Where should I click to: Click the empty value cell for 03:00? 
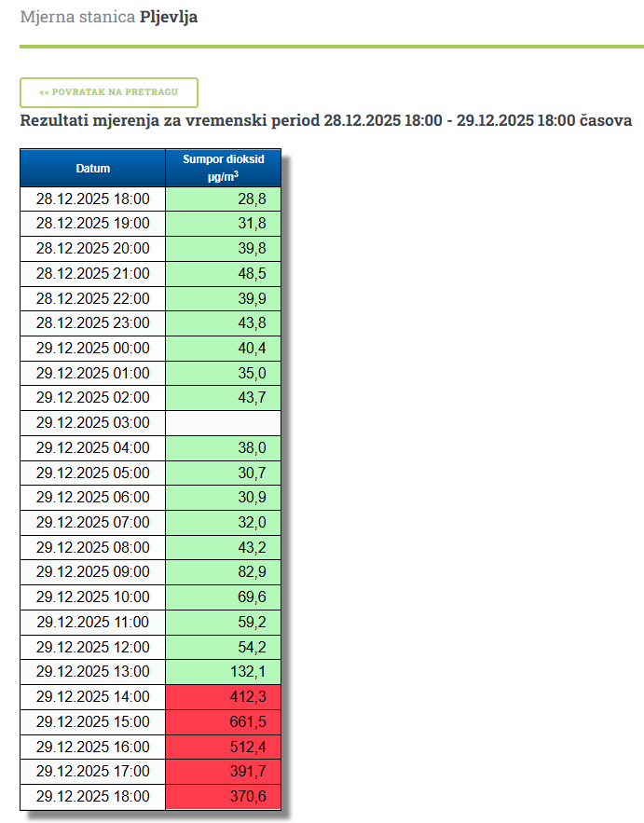[223, 422]
